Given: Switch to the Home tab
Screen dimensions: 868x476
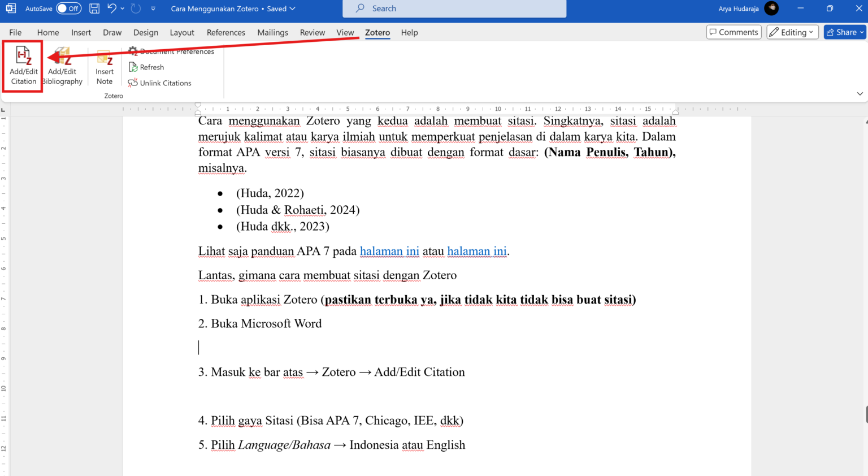Looking at the screenshot, I should (x=48, y=32).
